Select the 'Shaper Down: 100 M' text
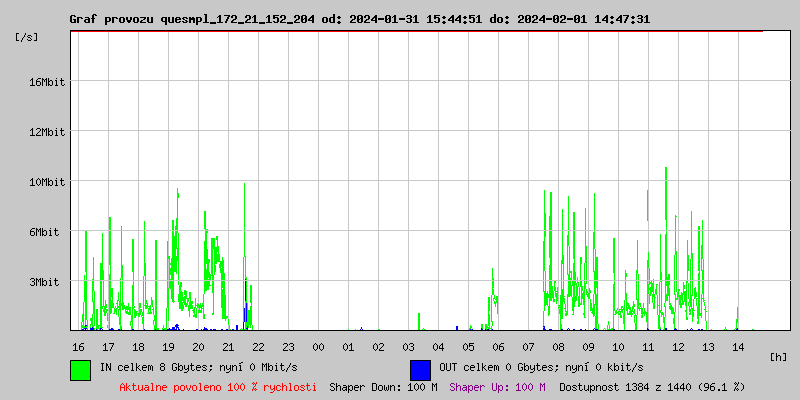 point(383,386)
